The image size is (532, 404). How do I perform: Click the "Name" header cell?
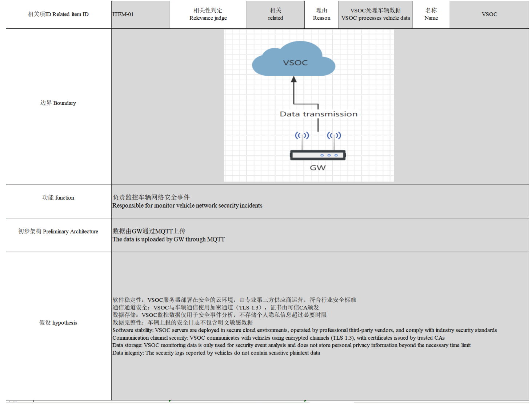coord(431,15)
